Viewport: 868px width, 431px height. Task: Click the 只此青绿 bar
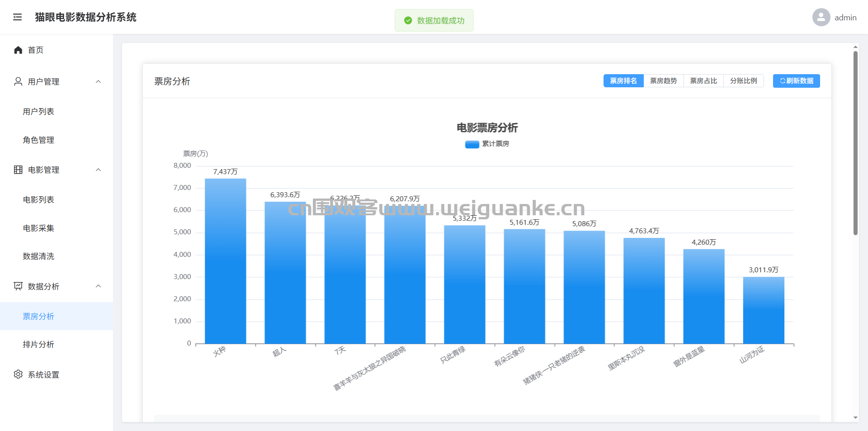click(x=465, y=284)
